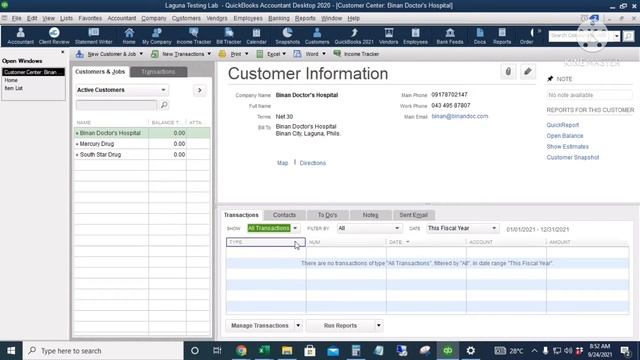Open the Lists menu
Image resolution: width=640 pixels, height=360 pixels.
click(x=66, y=18)
